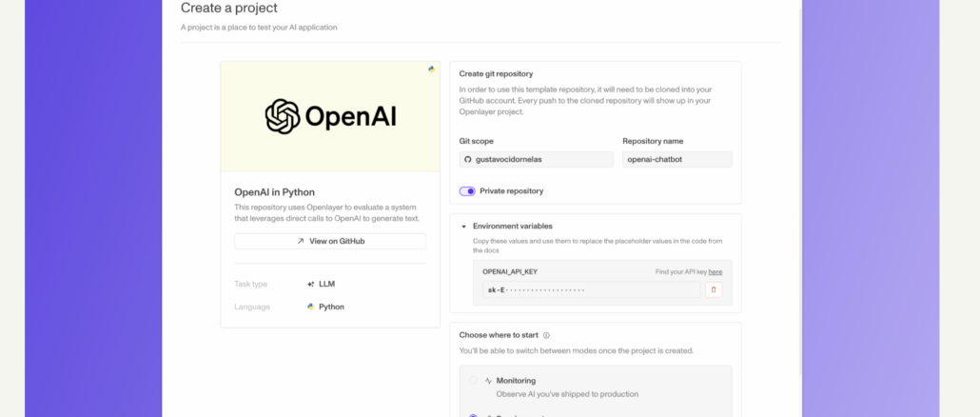Screen dimensions: 980x417
Task: Collapse the Environment variables section
Action: pos(463,227)
